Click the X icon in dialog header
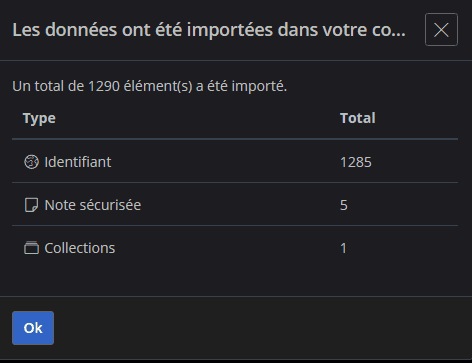 pyautogui.click(x=441, y=30)
